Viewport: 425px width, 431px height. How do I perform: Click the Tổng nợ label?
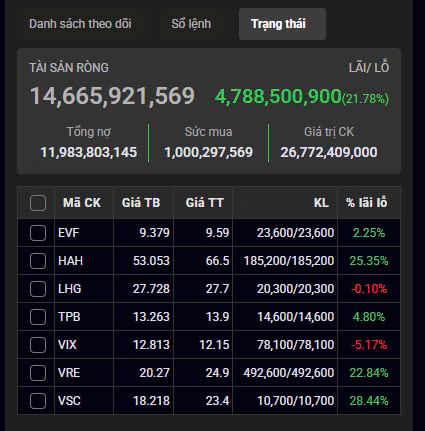[x=89, y=132]
